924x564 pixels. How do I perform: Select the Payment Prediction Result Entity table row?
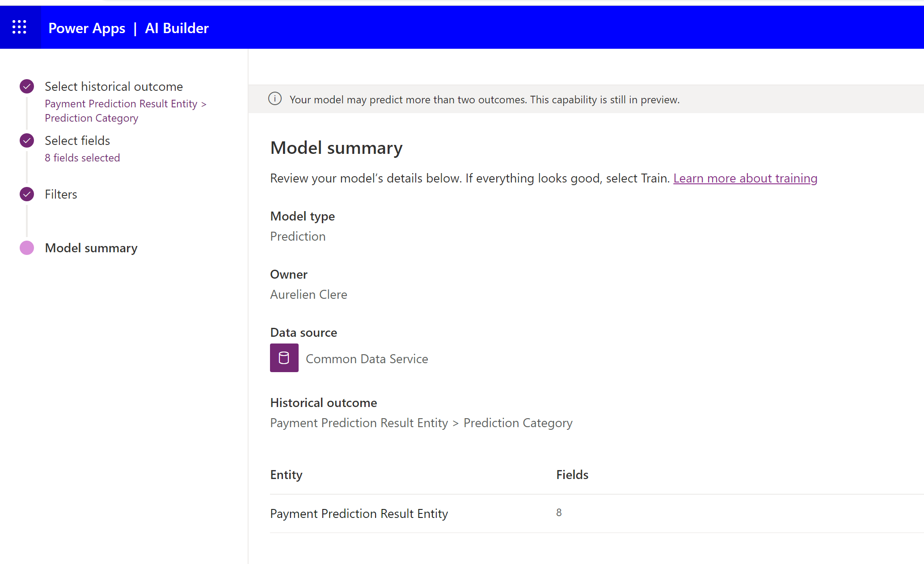point(597,513)
